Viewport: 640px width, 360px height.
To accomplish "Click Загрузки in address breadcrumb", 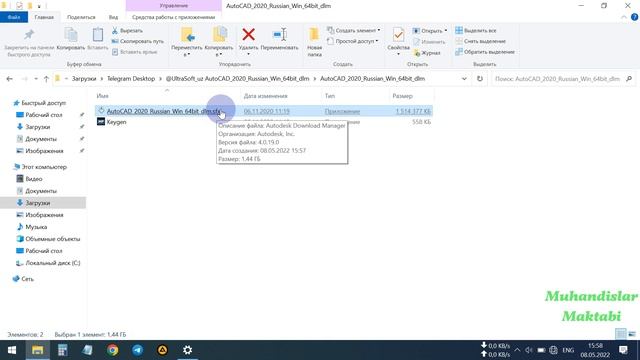I will tap(84, 79).
